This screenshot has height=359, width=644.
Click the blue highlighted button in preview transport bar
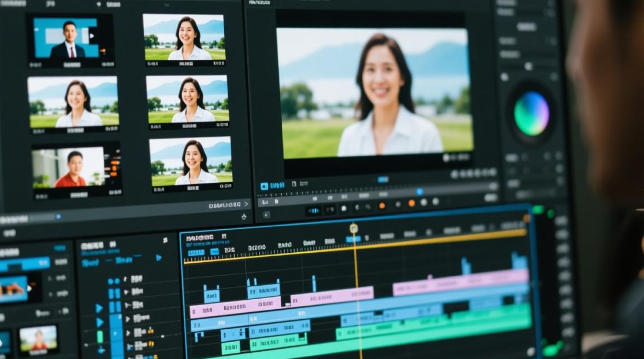pyautogui.click(x=314, y=210)
